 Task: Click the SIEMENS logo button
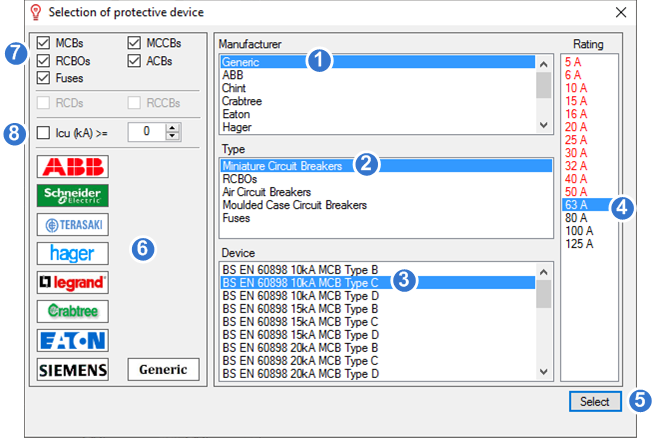73,369
